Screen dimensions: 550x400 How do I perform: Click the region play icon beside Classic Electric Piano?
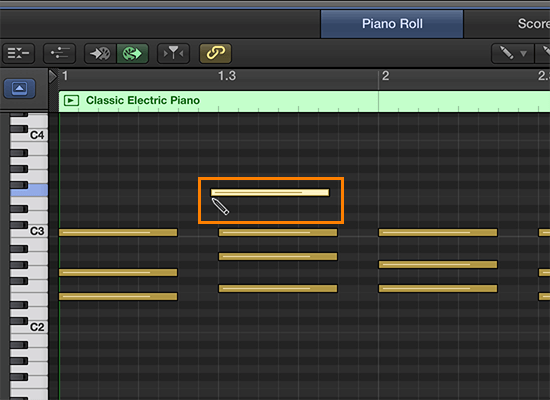(x=71, y=101)
